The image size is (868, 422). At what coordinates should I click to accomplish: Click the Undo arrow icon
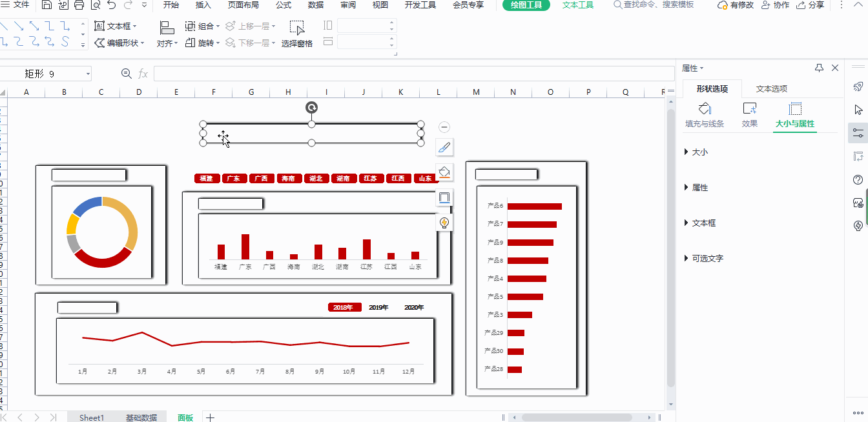pos(111,5)
